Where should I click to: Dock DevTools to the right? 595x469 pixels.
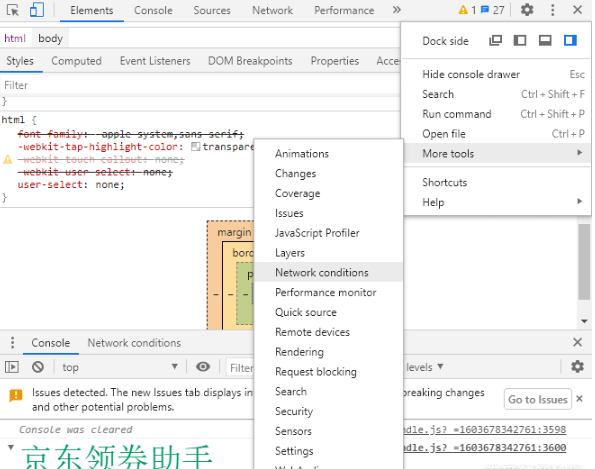[570, 40]
